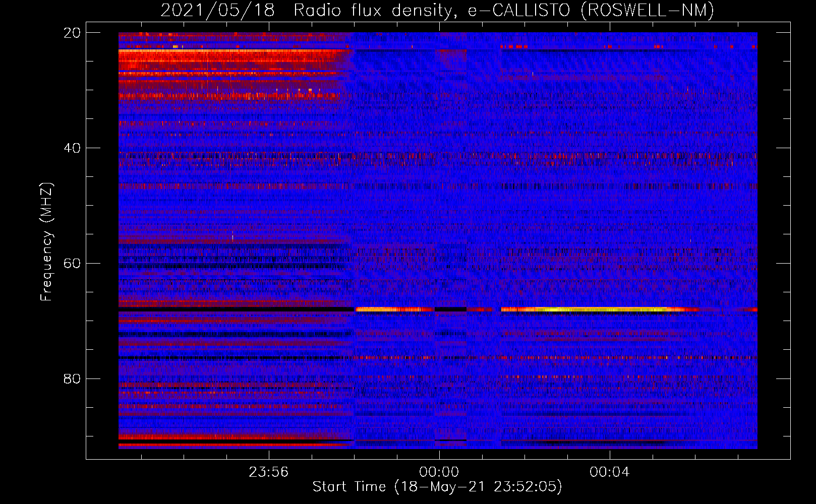Click the 00:04 time tick label
The height and width of the screenshot is (504, 816).
pos(610,472)
